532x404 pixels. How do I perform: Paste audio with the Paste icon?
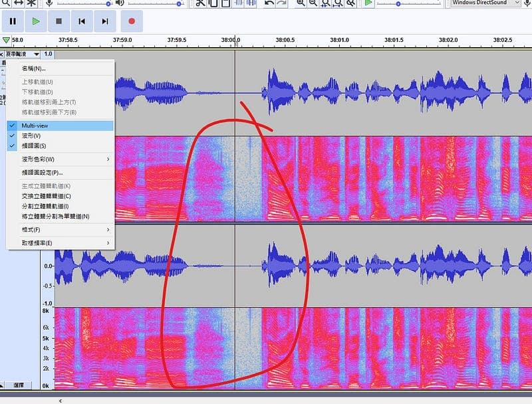click(225, 3)
